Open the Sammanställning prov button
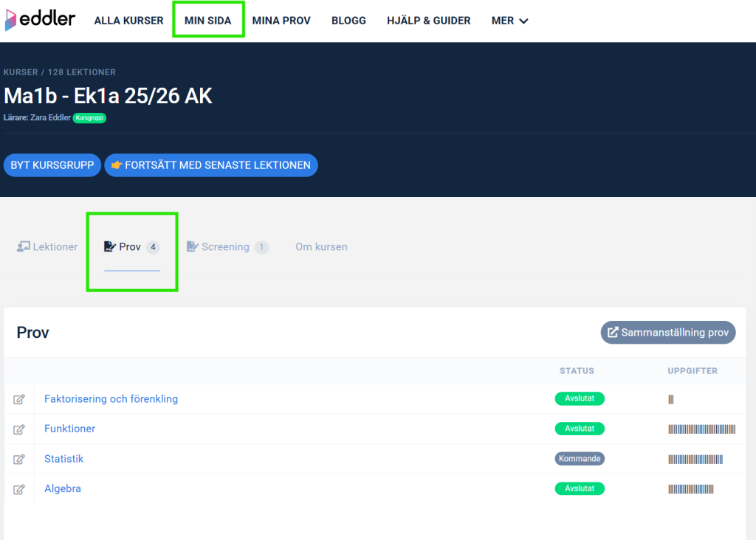This screenshot has height=540, width=756. tap(668, 333)
